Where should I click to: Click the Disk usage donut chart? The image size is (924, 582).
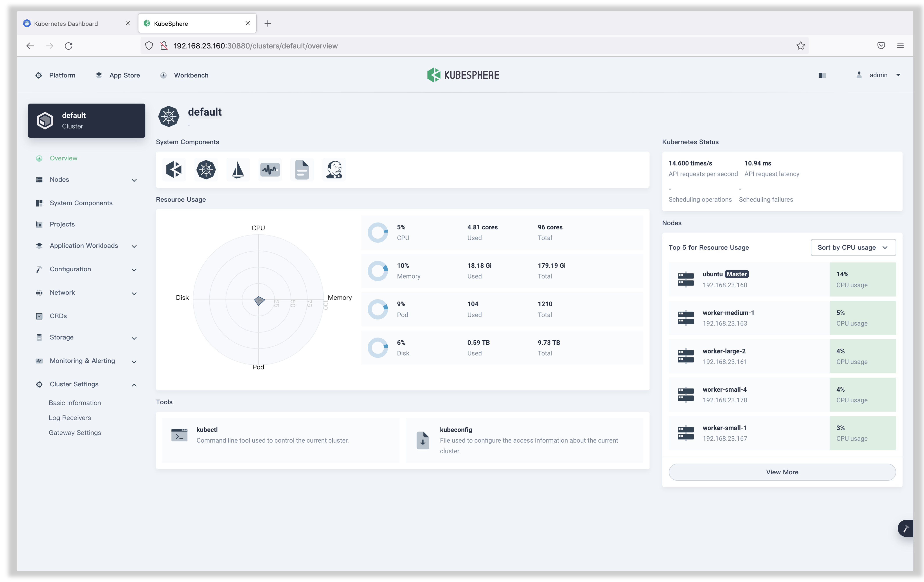378,348
